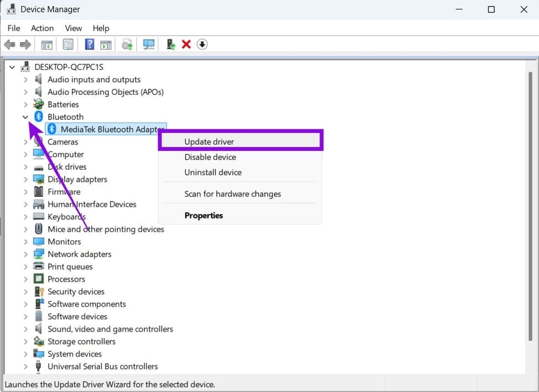The image size is (539, 392).
Task: Choose Disable device from context menu
Action: (x=240, y=157)
